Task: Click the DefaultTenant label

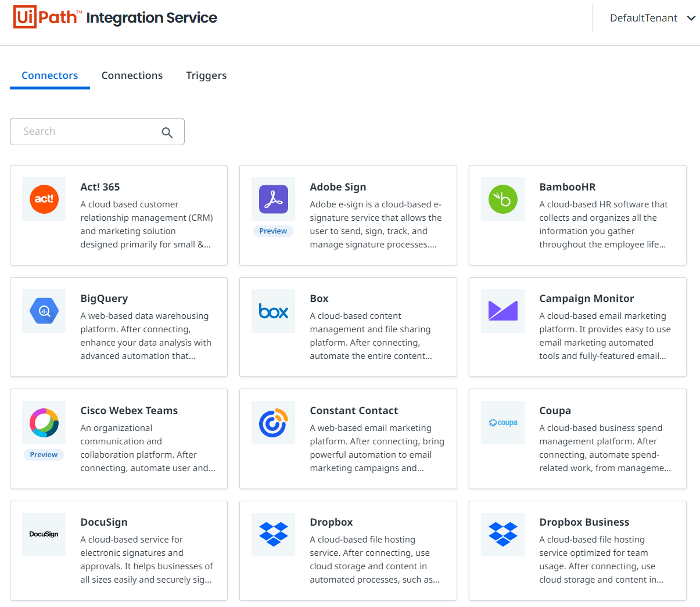Action: pos(644,18)
